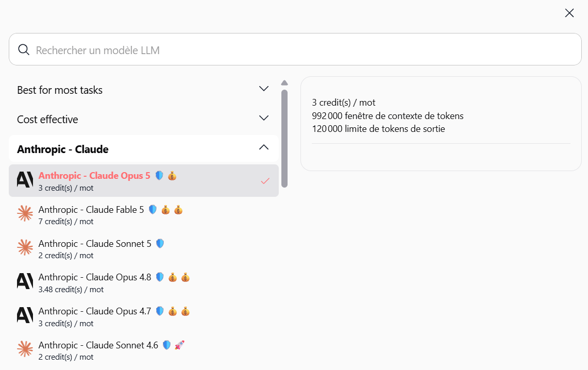The image size is (588, 370).
Task: Select the Anthropic - Claude Opus 5 model
Action: pos(144,181)
